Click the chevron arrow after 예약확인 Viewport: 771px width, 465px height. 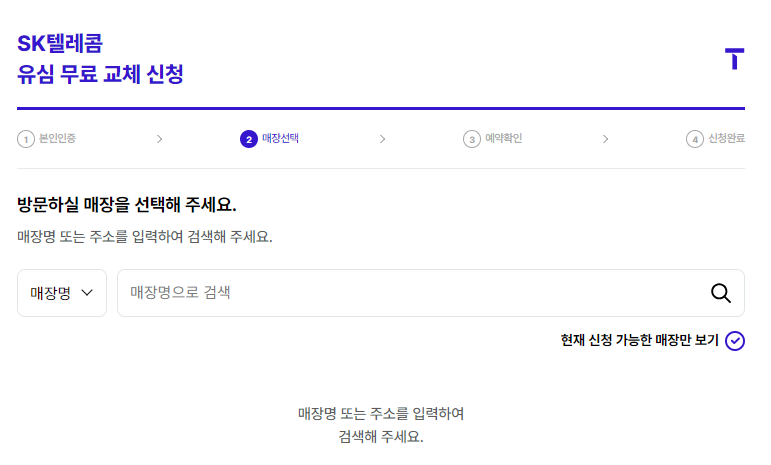[x=605, y=139]
